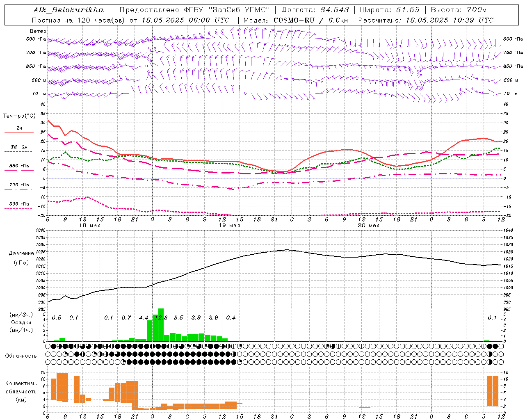
Task: Select the longitude value Долгота: 84.543
Action: point(315,10)
